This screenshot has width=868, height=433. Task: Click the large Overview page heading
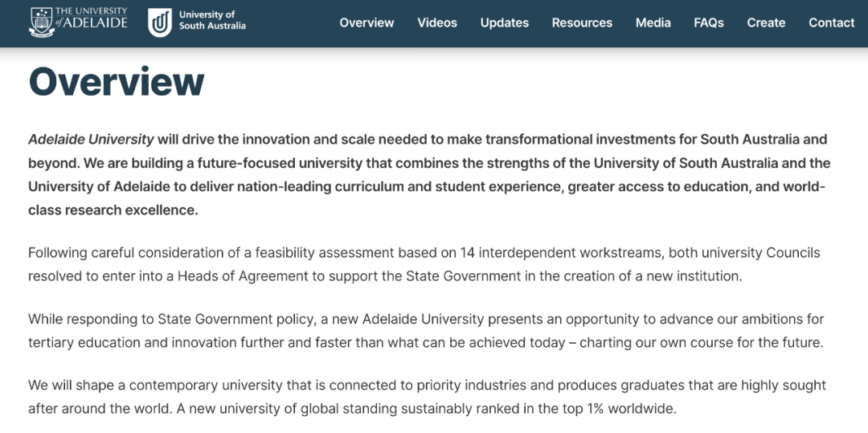click(x=117, y=82)
